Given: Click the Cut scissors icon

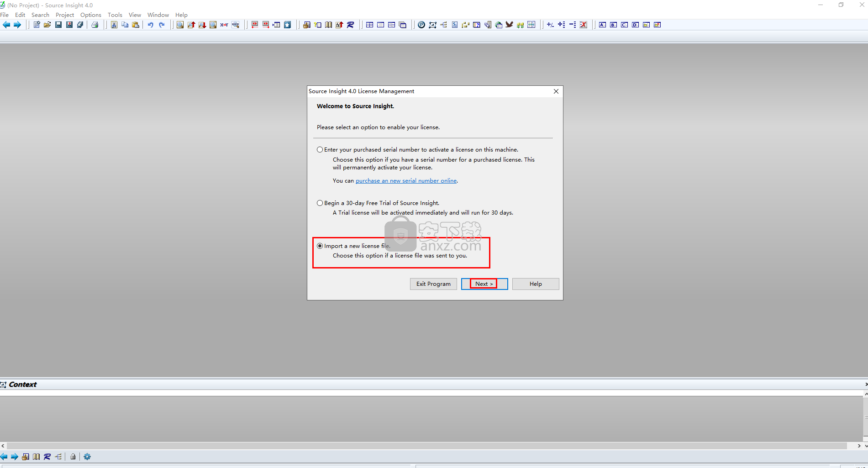Looking at the screenshot, I should (114, 25).
